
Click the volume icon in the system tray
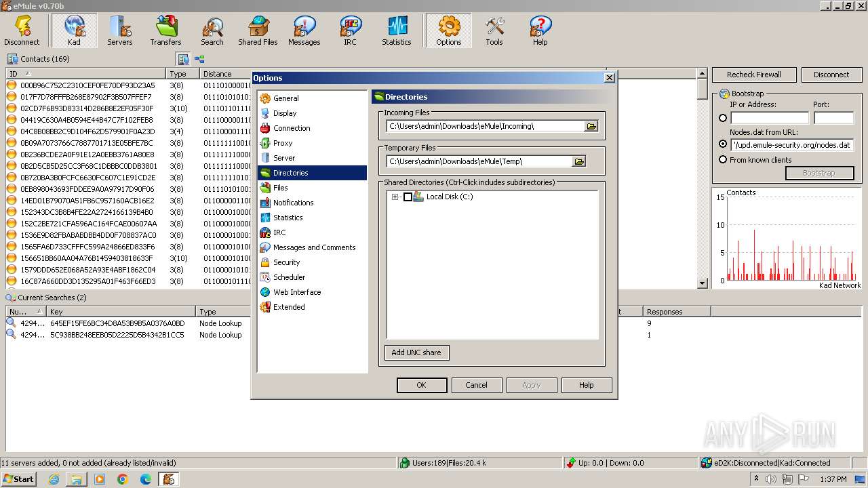(x=771, y=479)
